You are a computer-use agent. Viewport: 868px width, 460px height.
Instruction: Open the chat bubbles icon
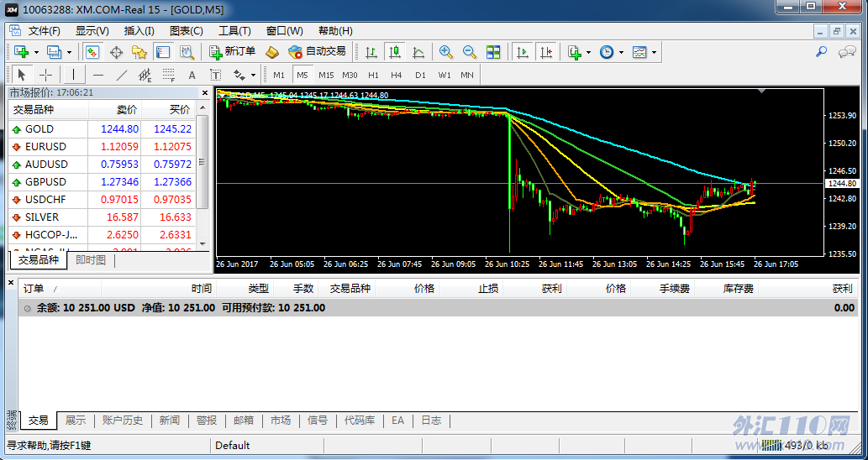846,52
